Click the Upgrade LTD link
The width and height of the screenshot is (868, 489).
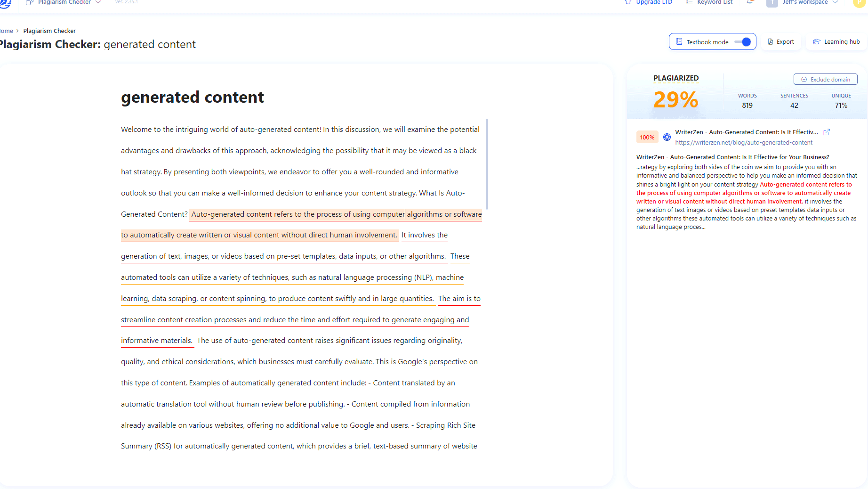[653, 3]
